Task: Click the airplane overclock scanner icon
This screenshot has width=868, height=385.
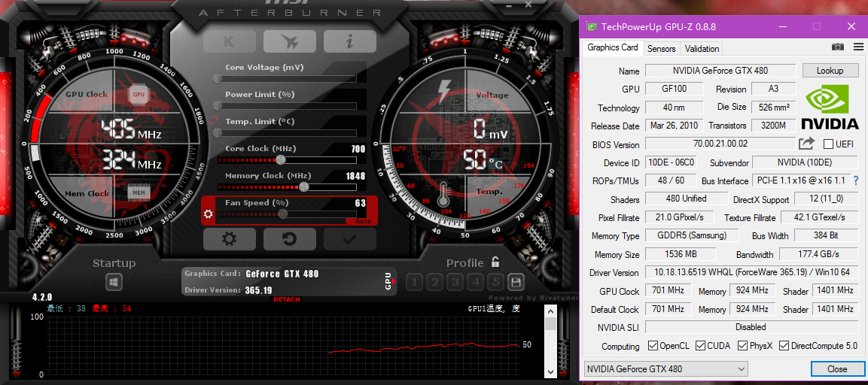Action: click(290, 41)
